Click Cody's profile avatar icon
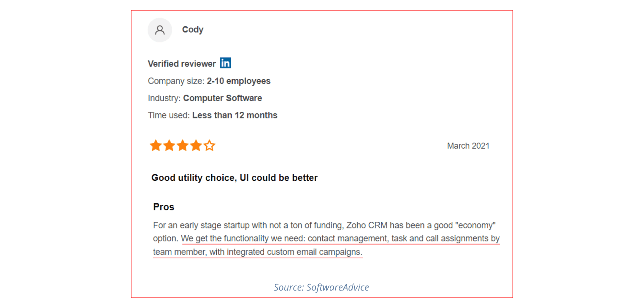644x306 pixels. tap(160, 30)
